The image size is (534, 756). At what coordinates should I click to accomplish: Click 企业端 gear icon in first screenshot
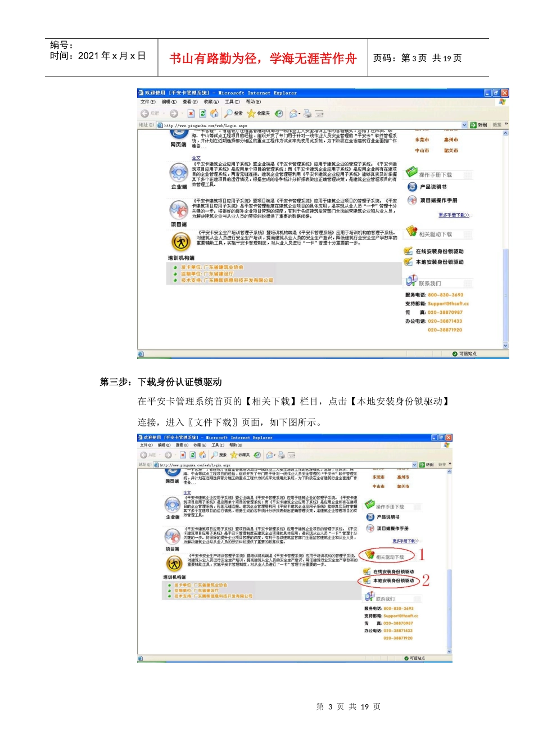coord(179,172)
